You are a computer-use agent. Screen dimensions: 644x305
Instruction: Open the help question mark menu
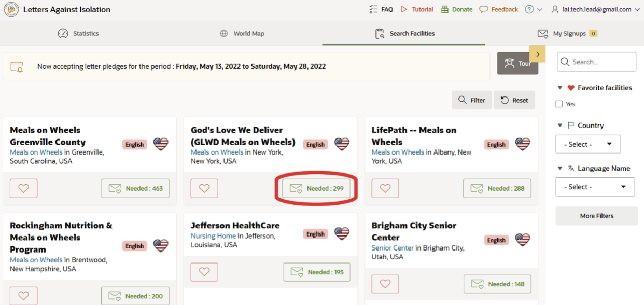[x=529, y=9]
